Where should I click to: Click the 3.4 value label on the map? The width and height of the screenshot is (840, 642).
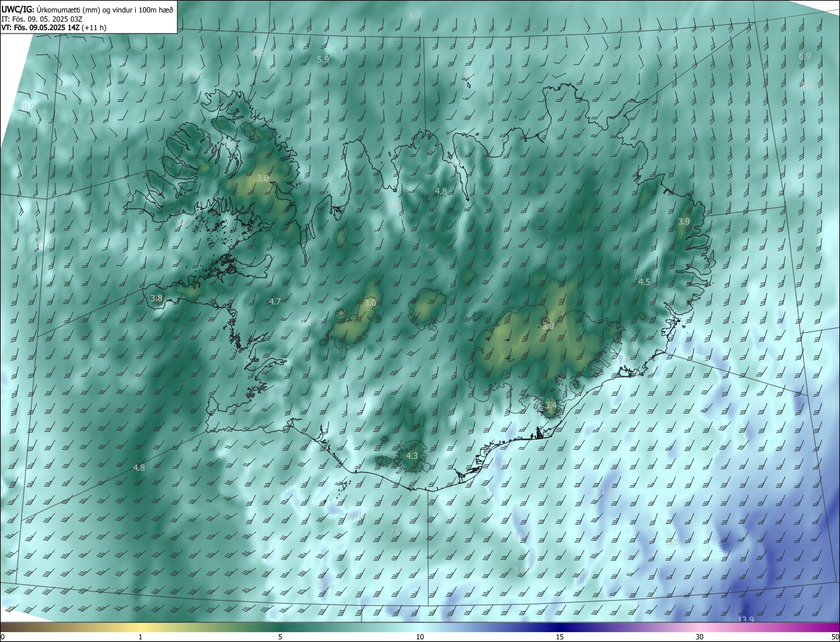(x=551, y=406)
